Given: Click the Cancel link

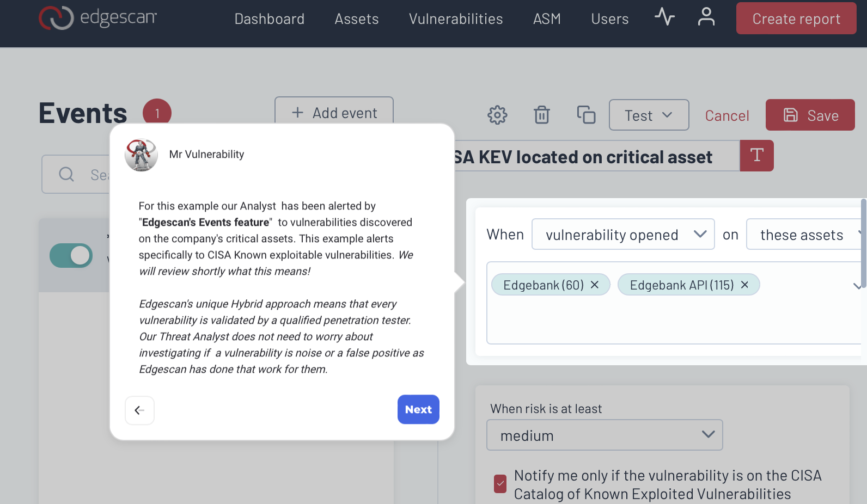Looking at the screenshot, I should pos(727,115).
